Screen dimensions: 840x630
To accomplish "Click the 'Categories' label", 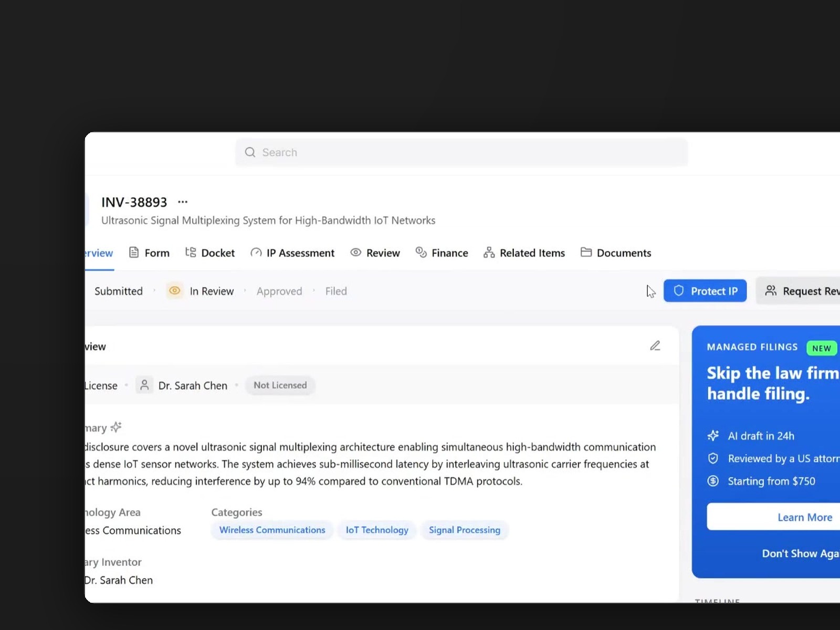I will 237,512.
